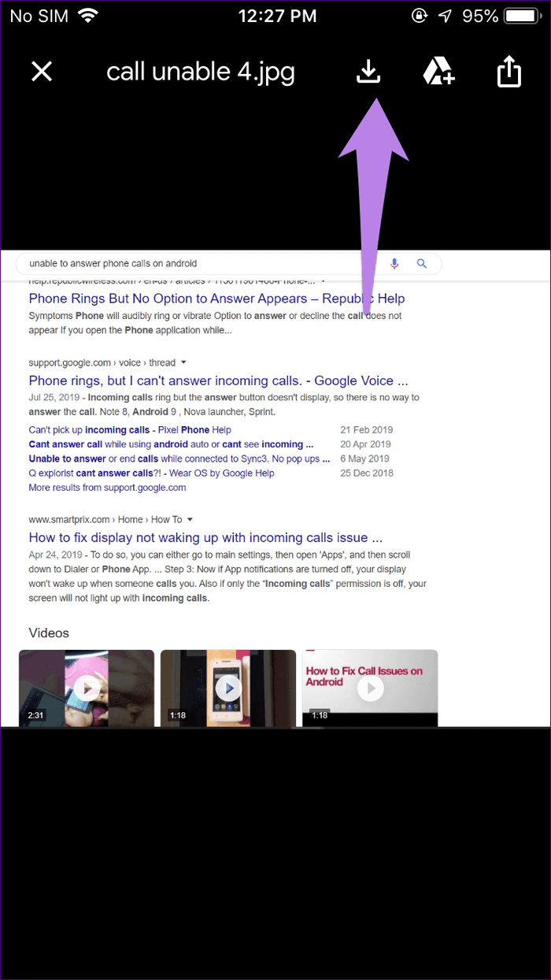This screenshot has height=980, width=551.
Task: Tap the search field with android query
Action: pyautogui.click(x=229, y=264)
